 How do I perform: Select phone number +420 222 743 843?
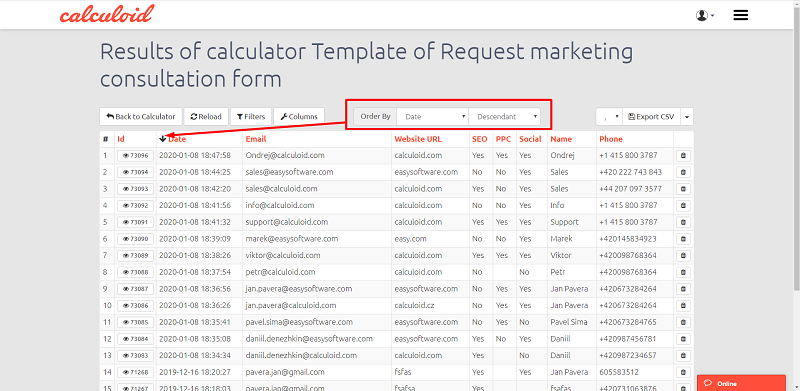pyautogui.click(x=630, y=173)
